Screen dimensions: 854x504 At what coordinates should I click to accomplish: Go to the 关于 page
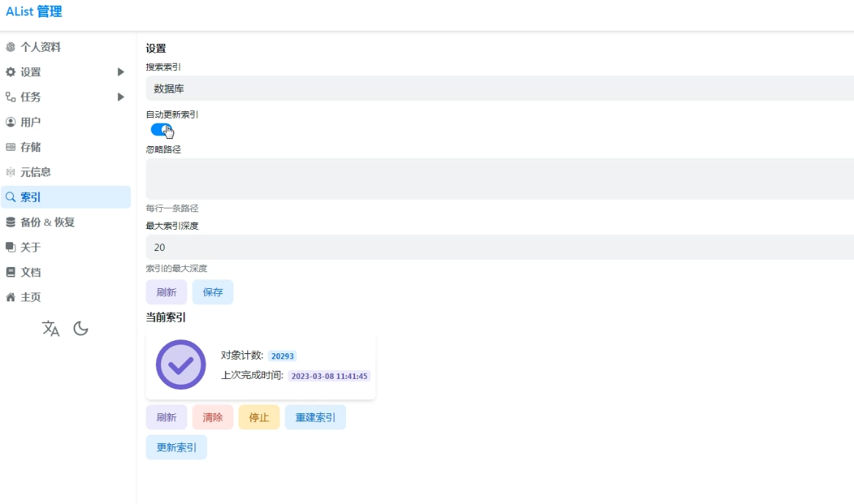click(x=31, y=247)
